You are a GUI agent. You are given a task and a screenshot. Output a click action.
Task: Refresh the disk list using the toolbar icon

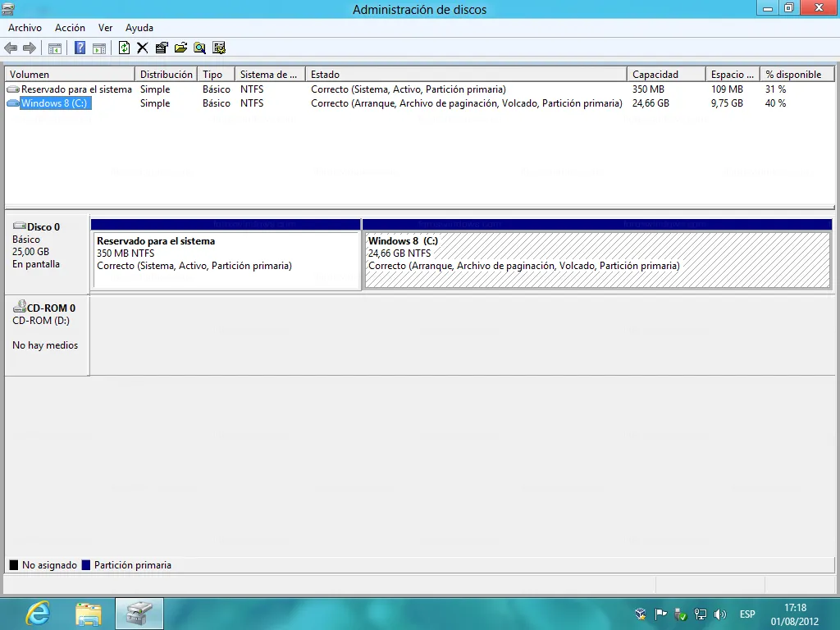click(x=125, y=48)
